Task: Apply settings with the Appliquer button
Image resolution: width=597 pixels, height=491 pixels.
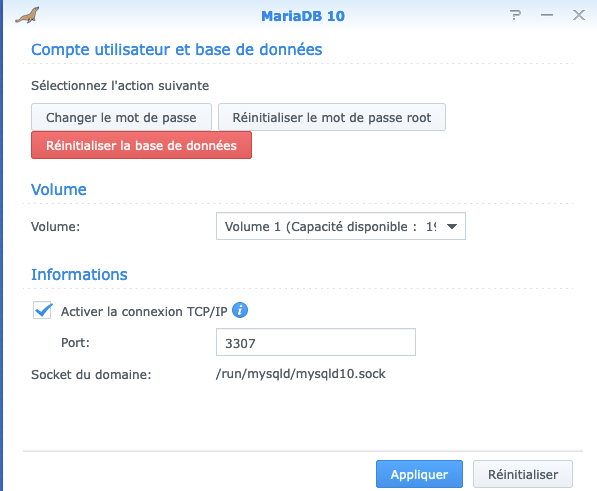Action: (x=419, y=474)
